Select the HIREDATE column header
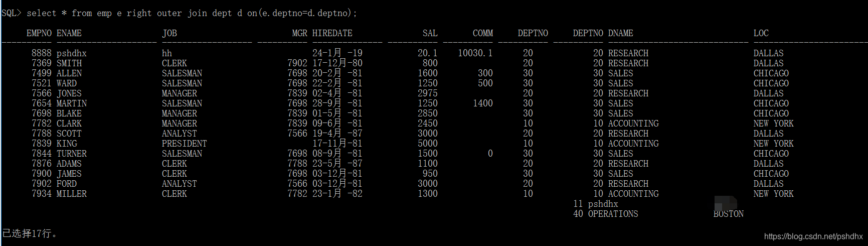868x246 pixels. click(x=332, y=33)
